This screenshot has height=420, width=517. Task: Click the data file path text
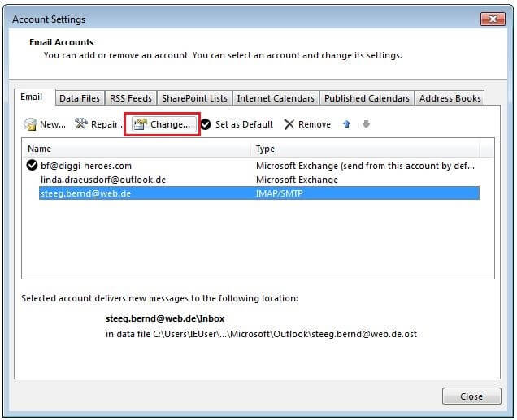(261, 334)
